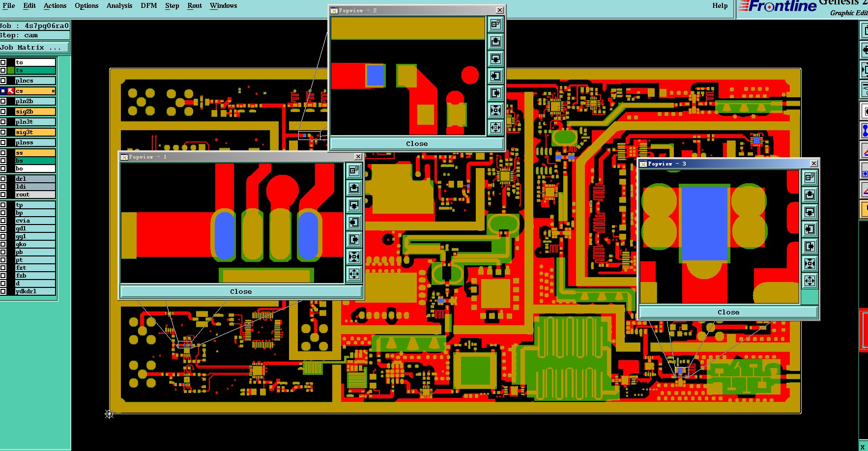This screenshot has height=451, width=868.
Task: Open the Windows menu
Action: click(223, 5)
